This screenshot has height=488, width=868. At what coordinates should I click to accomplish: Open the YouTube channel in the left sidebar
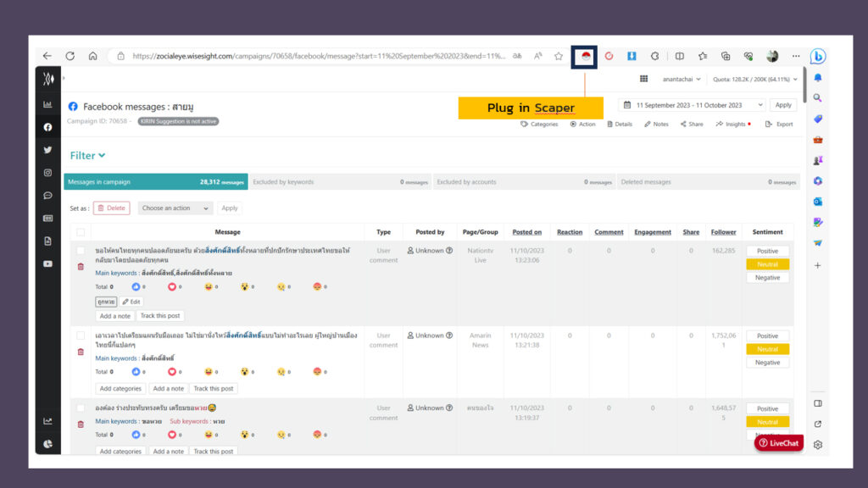click(48, 264)
